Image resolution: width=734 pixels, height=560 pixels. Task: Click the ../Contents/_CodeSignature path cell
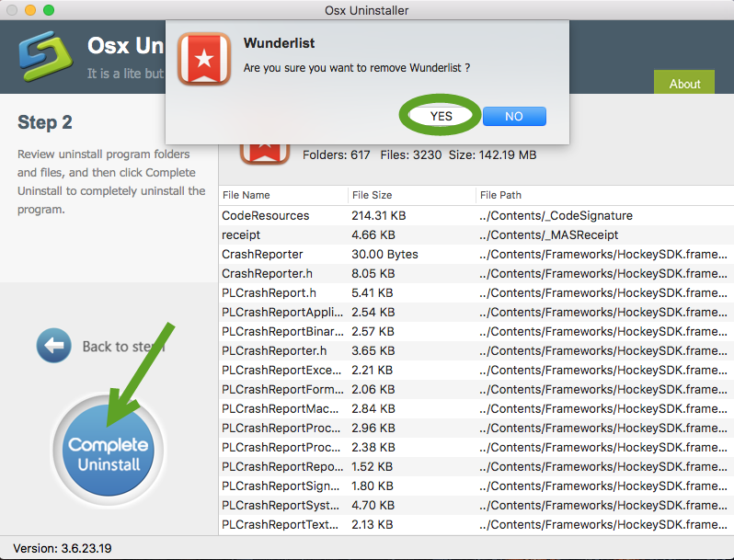[556, 216]
